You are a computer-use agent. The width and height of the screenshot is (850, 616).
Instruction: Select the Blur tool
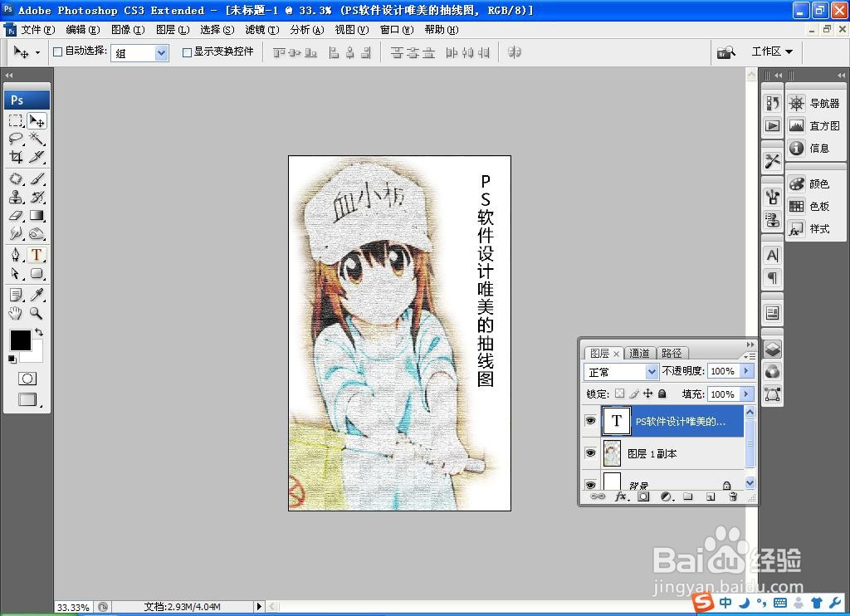(17, 234)
